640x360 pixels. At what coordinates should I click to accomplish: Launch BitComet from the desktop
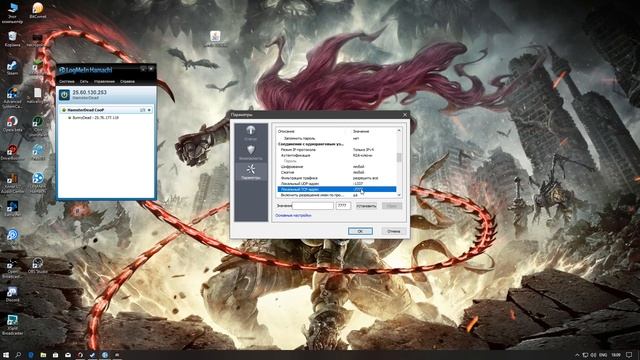click(38, 11)
